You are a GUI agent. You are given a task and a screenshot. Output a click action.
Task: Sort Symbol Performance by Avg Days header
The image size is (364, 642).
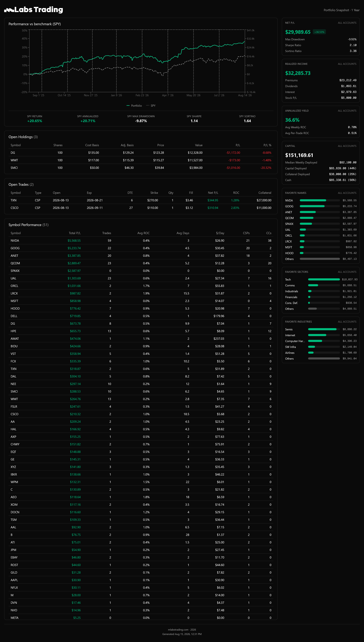tap(183, 233)
